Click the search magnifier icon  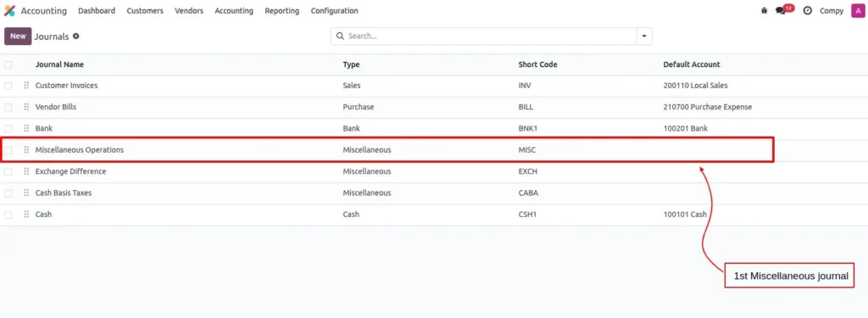coord(341,36)
